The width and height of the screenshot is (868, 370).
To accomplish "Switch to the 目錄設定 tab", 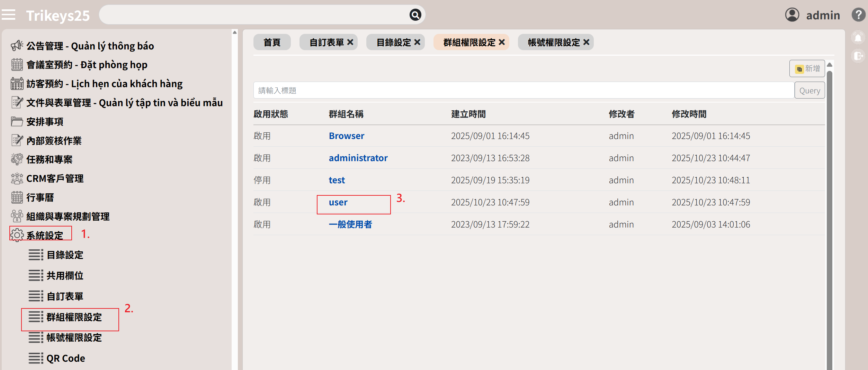I will click(x=393, y=42).
